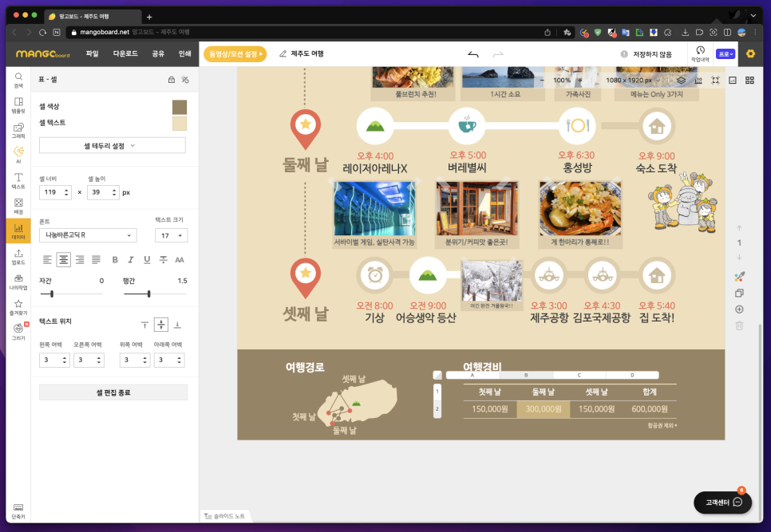Align cell text to the center
Image resolution: width=771 pixels, height=532 pixels.
click(x=63, y=260)
